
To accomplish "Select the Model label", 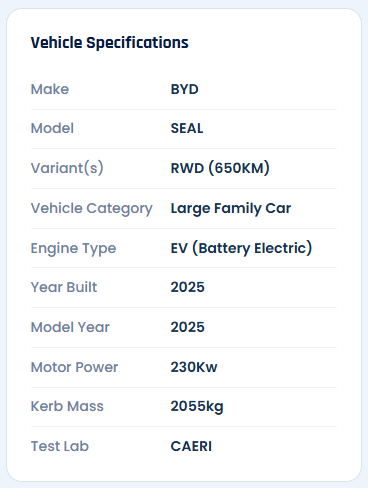I will click(52, 128).
